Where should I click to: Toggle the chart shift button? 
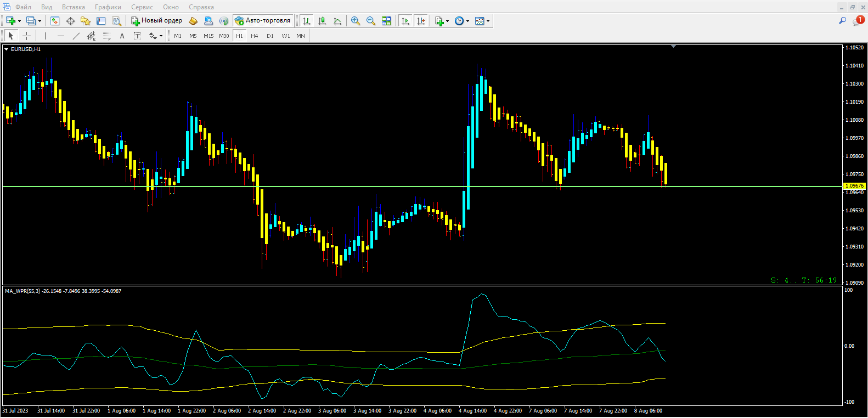point(421,21)
